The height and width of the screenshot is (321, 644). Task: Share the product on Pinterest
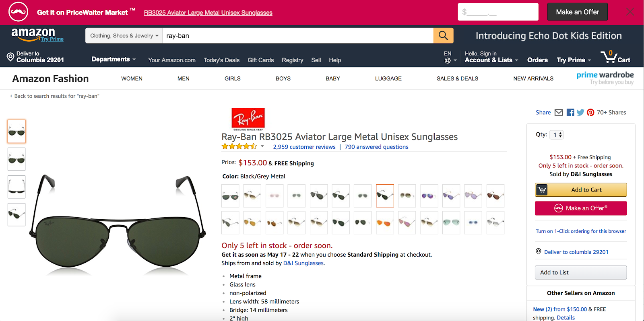click(590, 113)
